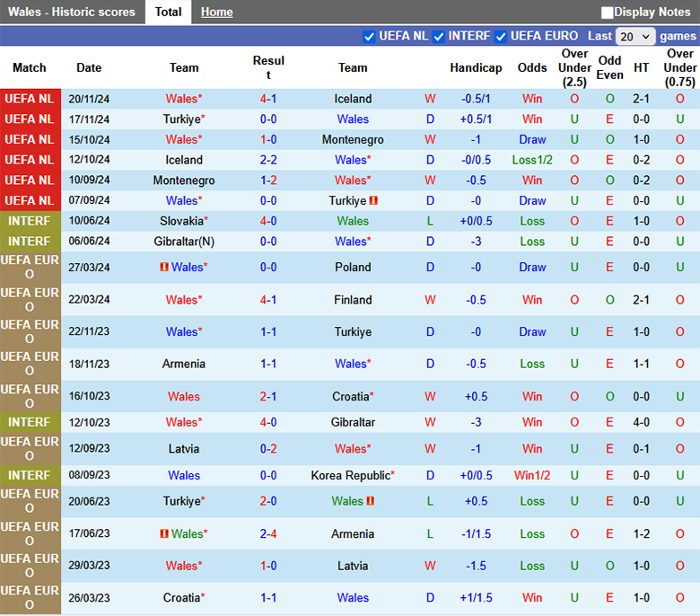Click the Date column header
The height and width of the screenshot is (616, 700).
(x=89, y=68)
